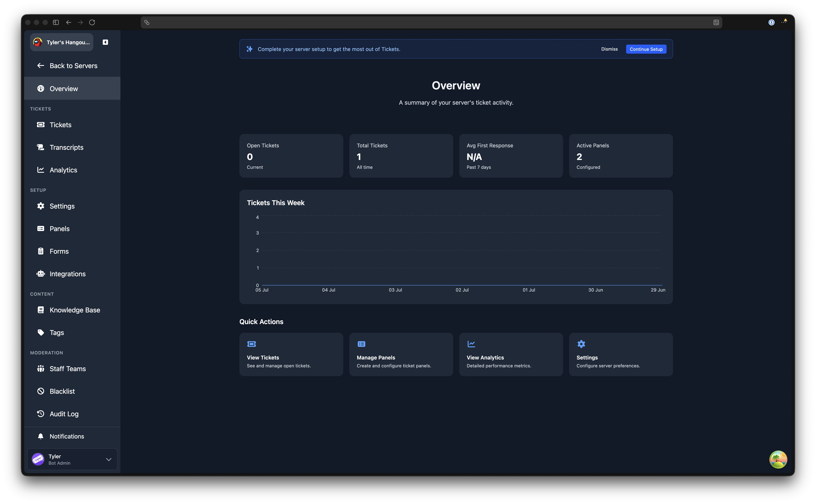Screen dimensions: 816x504
Task: Click the Blacklist ban icon
Action: (x=41, y=391)
